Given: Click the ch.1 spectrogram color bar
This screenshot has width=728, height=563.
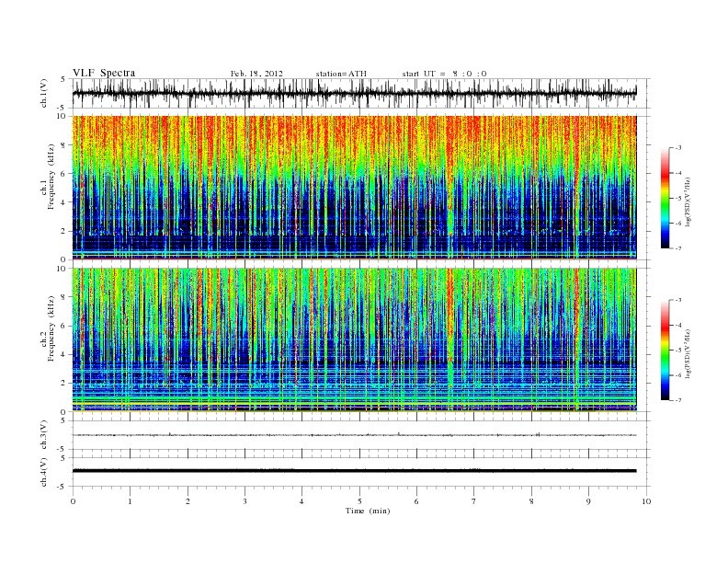Looking at the screenshot, I should [x=665, y=199].
